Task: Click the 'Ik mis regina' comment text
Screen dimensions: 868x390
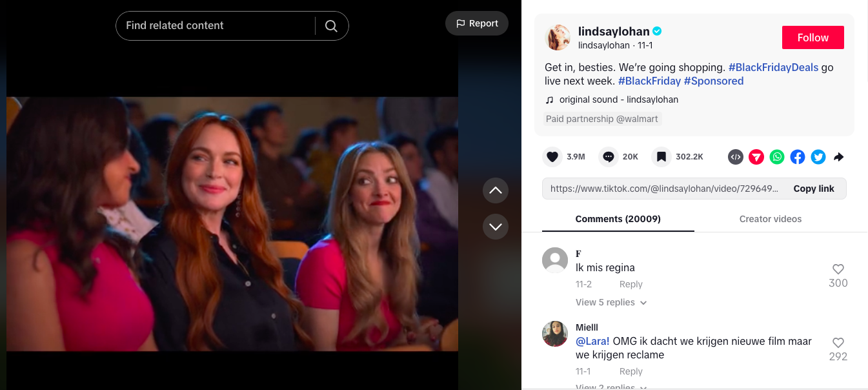Action: pos(605,267)
